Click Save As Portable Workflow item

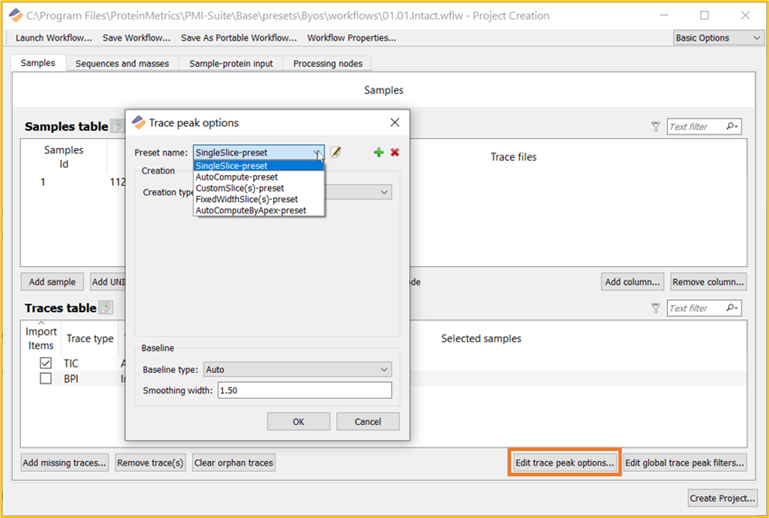pyautogui.click(x=239, y=38)
